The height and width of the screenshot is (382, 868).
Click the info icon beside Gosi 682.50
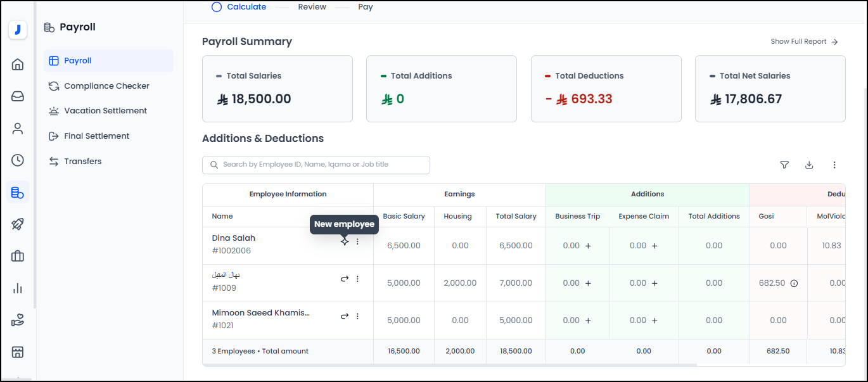coord(794,283)
